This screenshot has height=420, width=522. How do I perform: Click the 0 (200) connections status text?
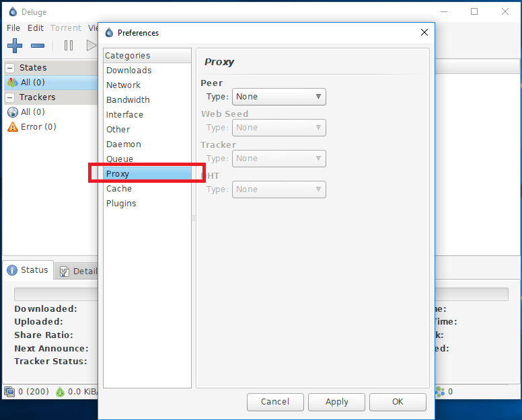(33, 392)
